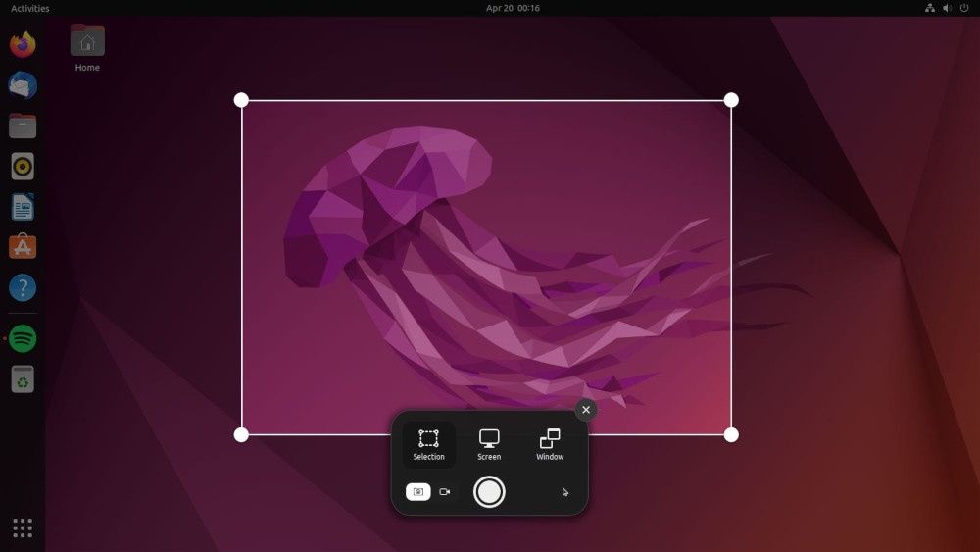Switch to Screen capture mode
Viewport: 980px width, 552px height.
click(x=489, y=444)
